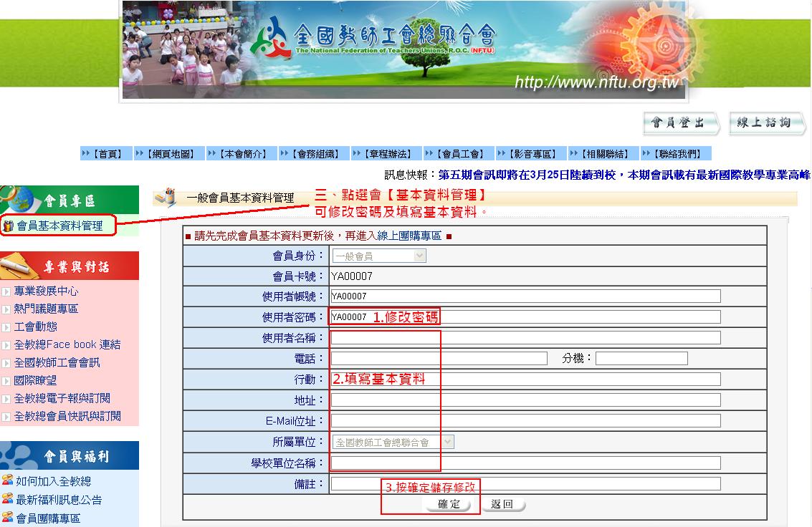This screenshot has height=527, width=812.
Task: Open 全教總會員快訊與訂閱 link
Action: 67,416
